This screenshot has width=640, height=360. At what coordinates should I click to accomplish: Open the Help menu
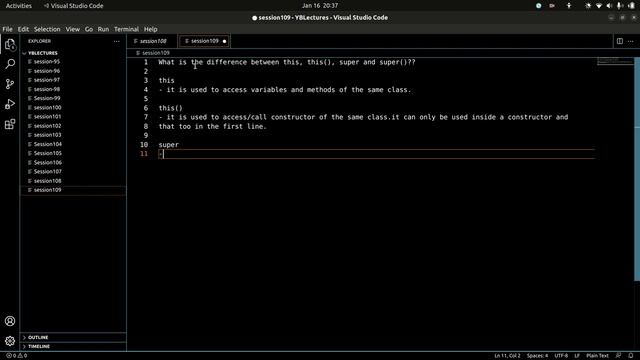point(151,29)
